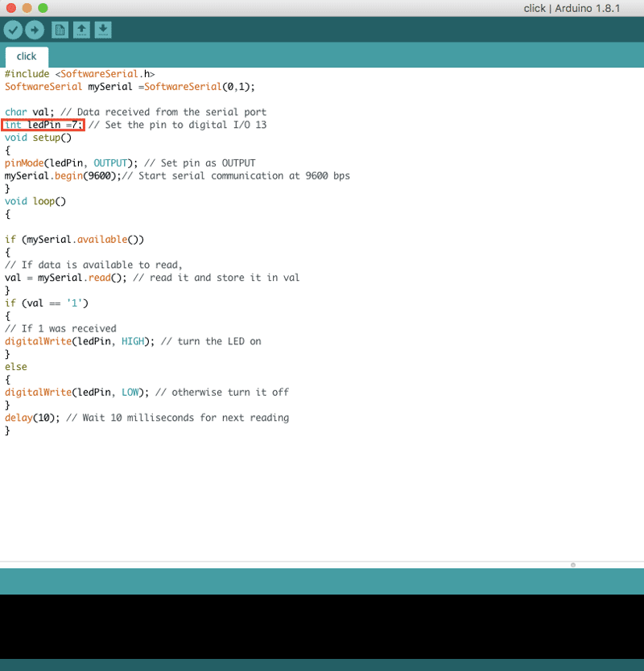Select the "click" sketch tab
The height and width of the screenshot is (671, 644).
(27, 56)
